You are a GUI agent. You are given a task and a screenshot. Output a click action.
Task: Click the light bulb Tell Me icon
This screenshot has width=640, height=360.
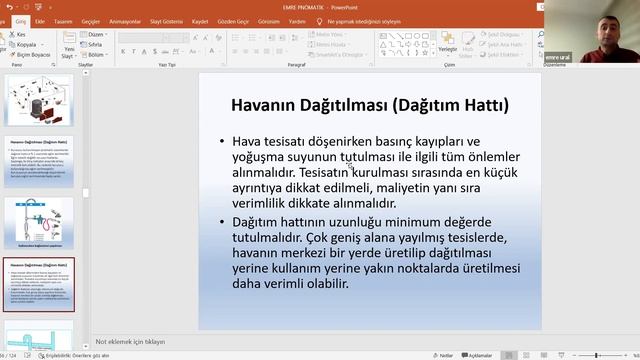point(319,22)
